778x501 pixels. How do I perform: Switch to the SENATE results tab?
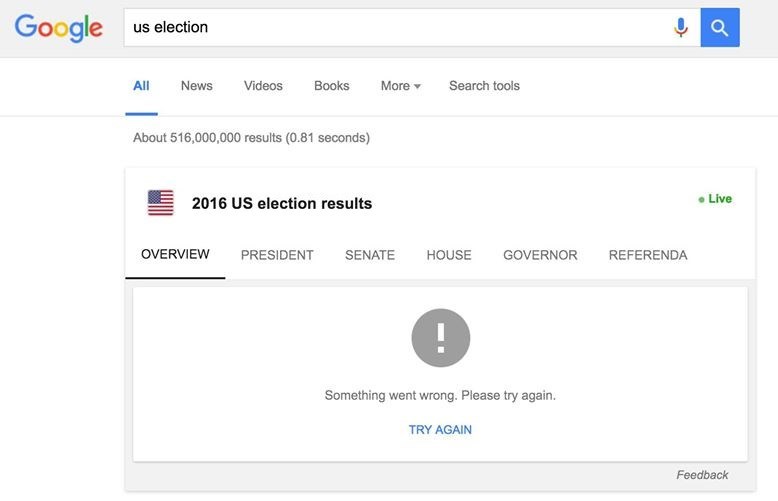370,255
